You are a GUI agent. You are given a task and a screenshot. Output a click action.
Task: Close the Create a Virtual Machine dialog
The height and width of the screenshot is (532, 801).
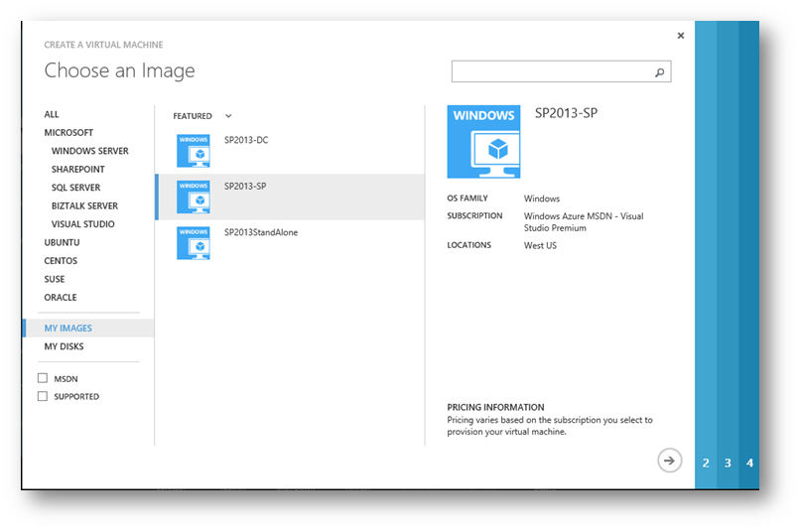681,36
